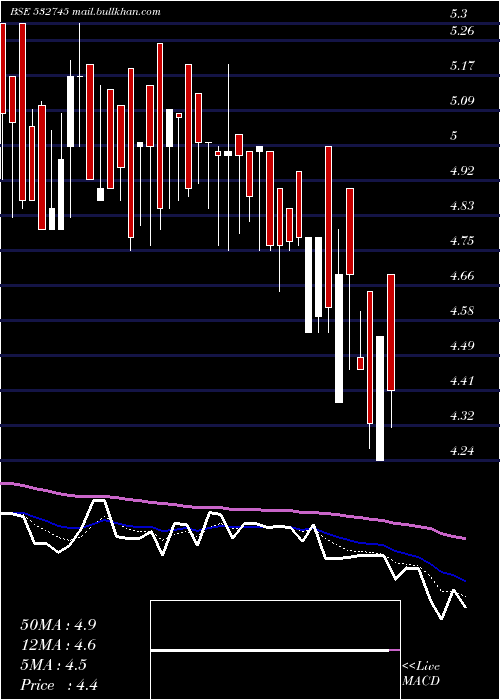Click the 4.66 price axis label
The height and width of the screenshot is (700, 500).
(x=462, y=276)
